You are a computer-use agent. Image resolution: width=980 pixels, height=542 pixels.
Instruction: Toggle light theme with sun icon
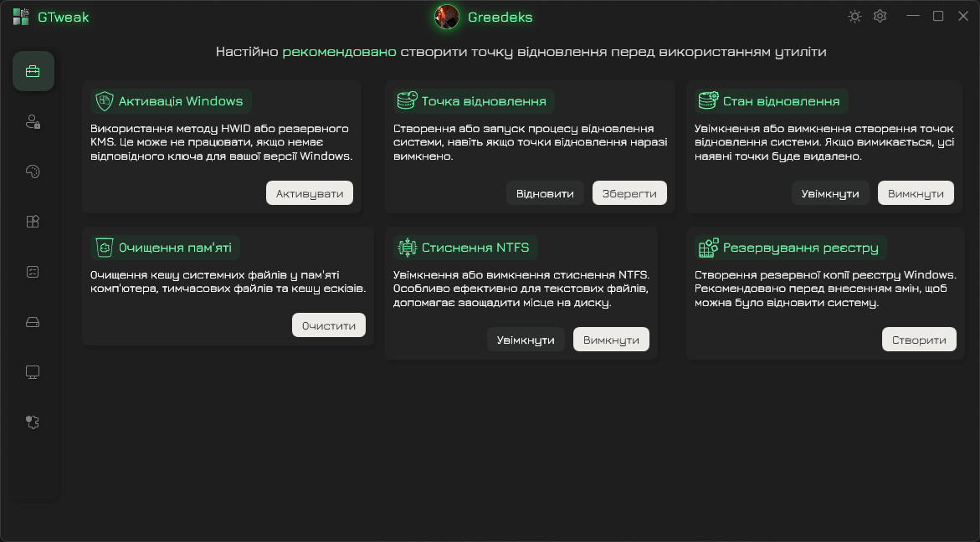point(854,17)
